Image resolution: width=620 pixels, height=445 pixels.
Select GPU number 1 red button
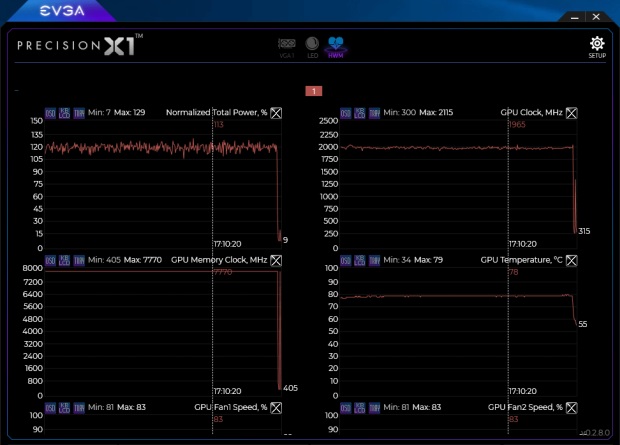pos(314,91)
